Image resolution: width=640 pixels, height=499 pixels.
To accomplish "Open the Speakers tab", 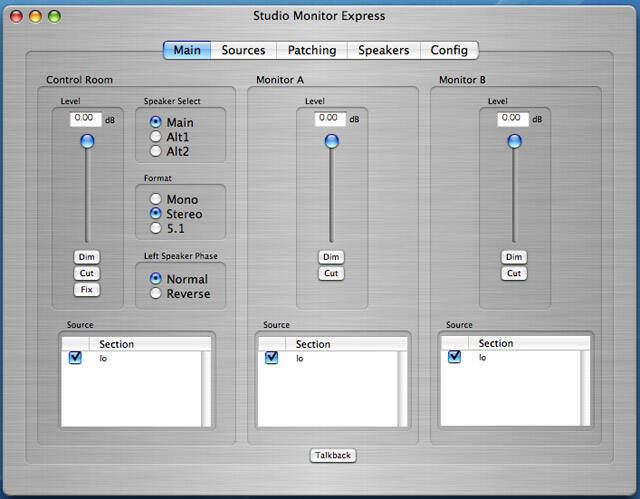I will [x=384, y=50].
